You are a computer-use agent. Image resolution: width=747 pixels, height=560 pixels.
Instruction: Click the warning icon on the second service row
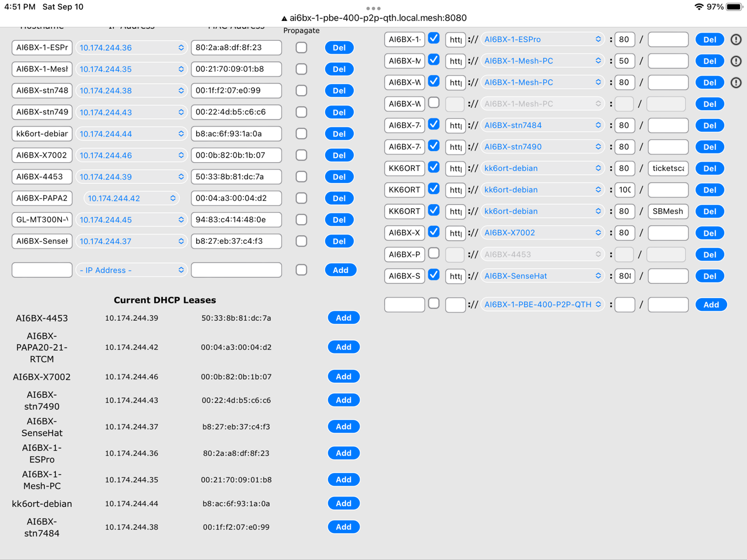click(x=736, y=61)
